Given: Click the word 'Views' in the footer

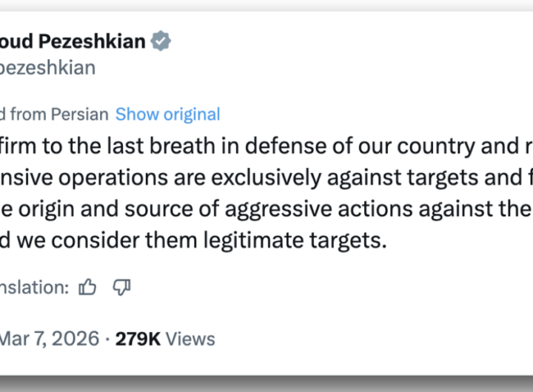Looking at the screenshot, I should coord(190,339).
